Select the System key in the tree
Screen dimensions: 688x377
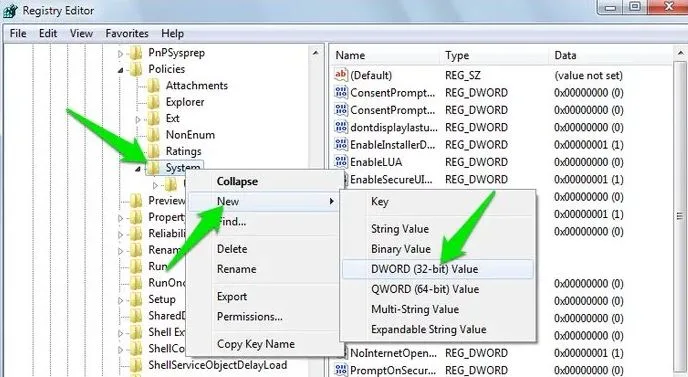[x=183, y=168]
